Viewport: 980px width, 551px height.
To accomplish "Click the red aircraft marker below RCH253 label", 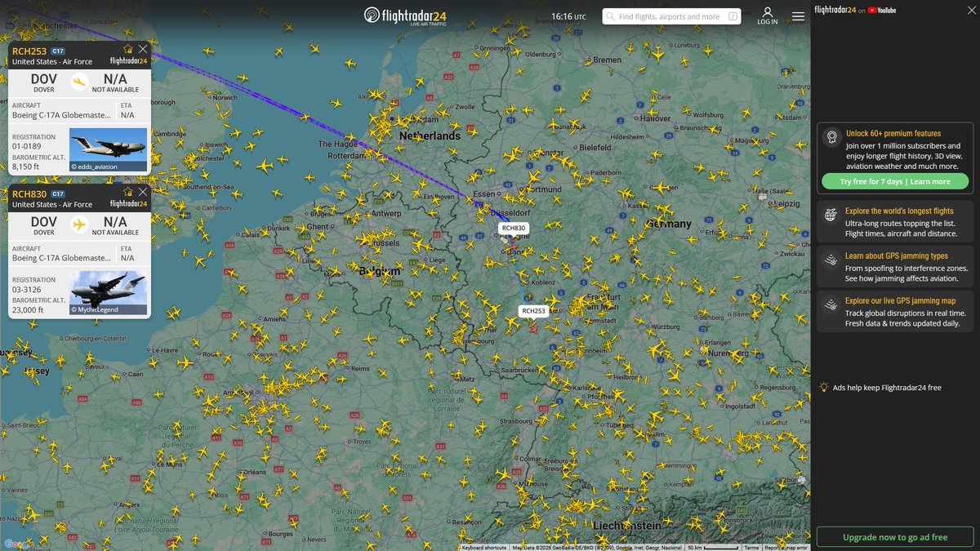I will pos(533,328).
